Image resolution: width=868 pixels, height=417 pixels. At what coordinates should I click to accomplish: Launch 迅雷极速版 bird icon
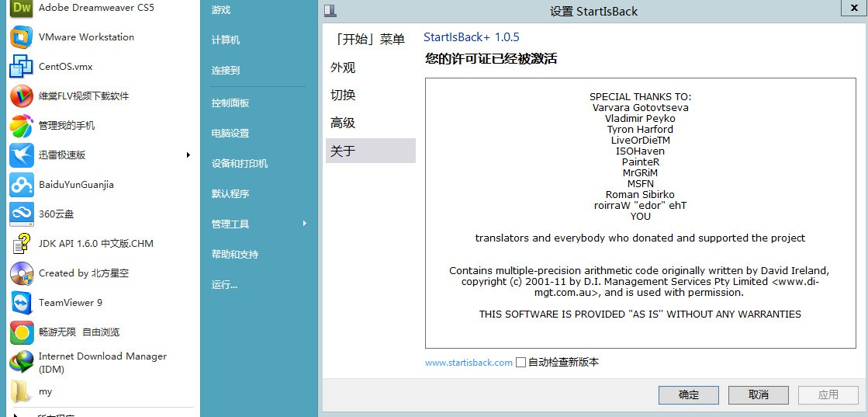tap(22, 155)
